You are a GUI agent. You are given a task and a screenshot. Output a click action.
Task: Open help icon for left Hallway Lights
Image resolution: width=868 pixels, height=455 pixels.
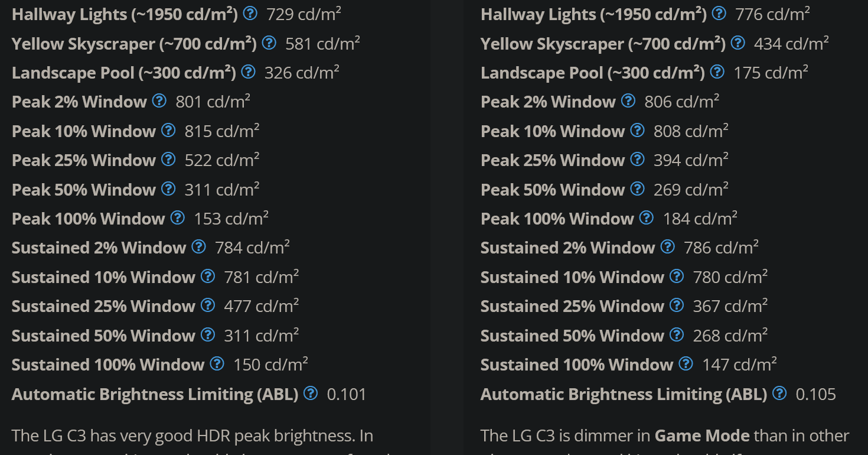250,13
